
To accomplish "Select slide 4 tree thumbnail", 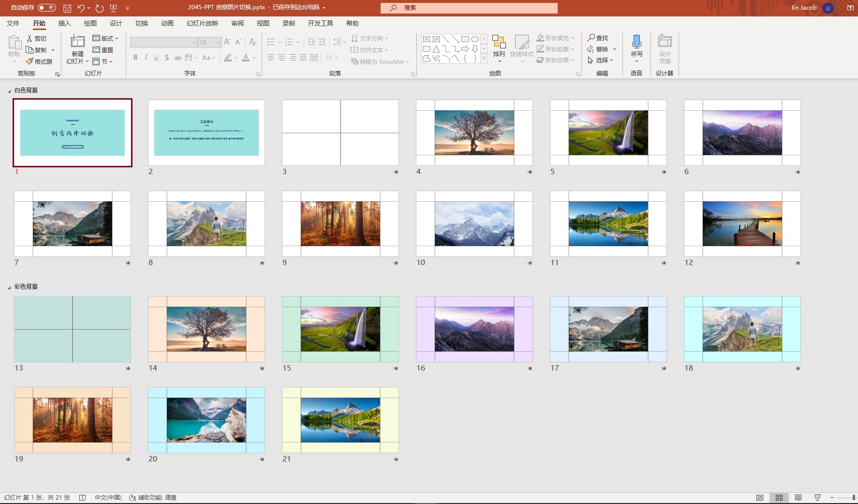I will tap(474, 133).
